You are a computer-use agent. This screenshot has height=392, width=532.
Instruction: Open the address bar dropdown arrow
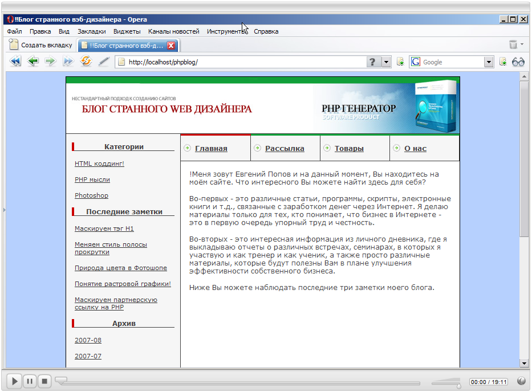387,62
